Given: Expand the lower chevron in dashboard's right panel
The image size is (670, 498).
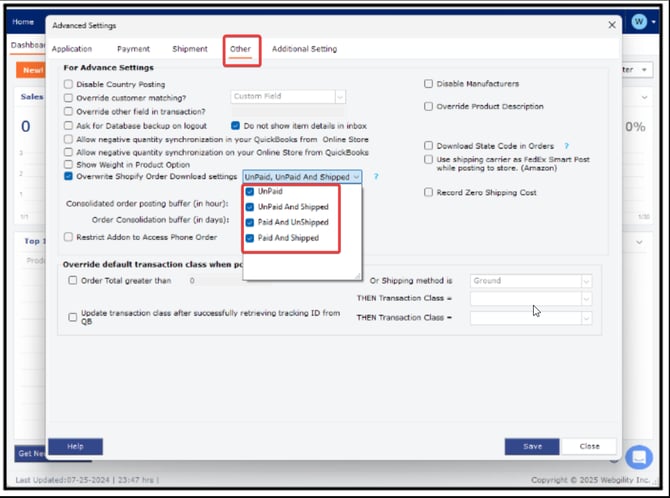Looking at the screenshot, I should [x=639, y=242].
